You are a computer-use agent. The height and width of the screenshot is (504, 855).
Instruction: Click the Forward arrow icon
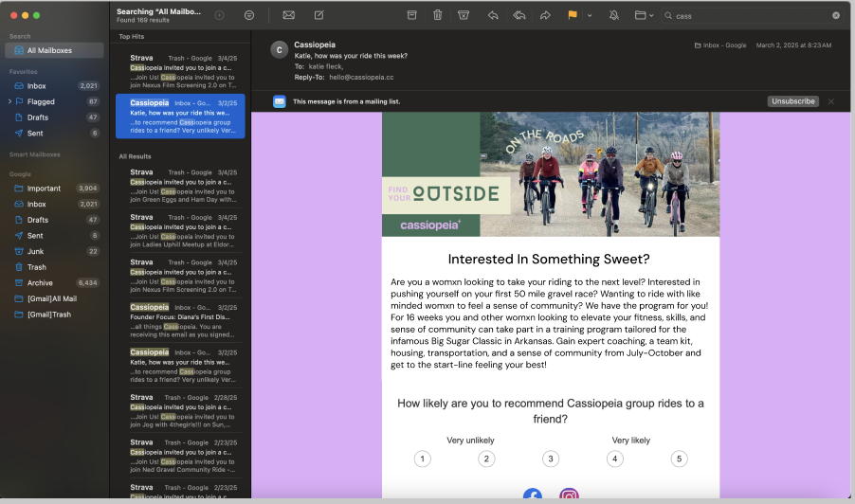coord(545,15)
